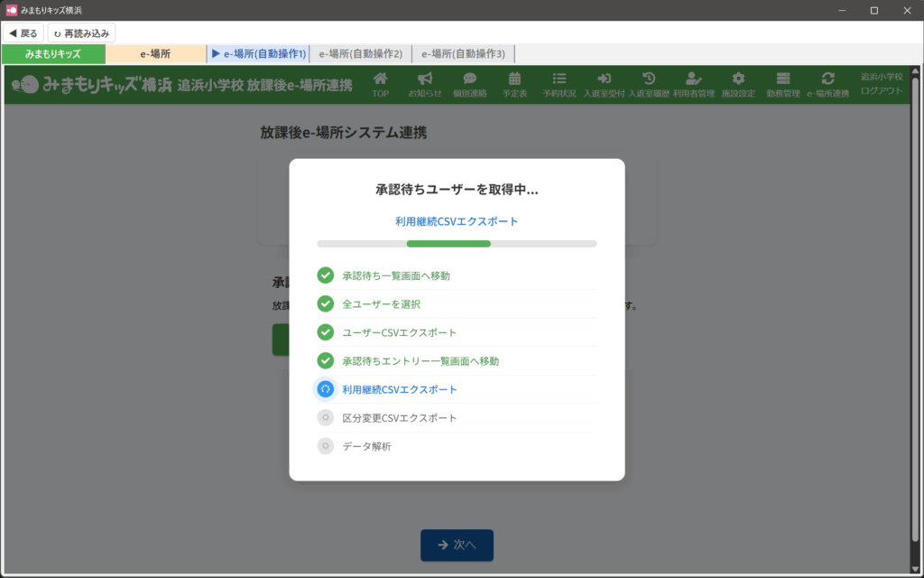The height and width of the screenshot is (578, 924).
Task: Open 入退室履歴 history icon
Action: point(649,79)
